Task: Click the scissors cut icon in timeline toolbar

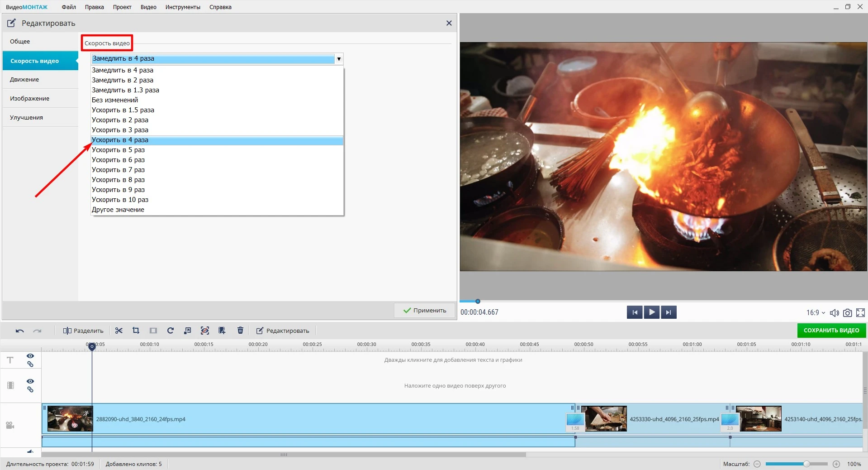Action: click(119, 331)
